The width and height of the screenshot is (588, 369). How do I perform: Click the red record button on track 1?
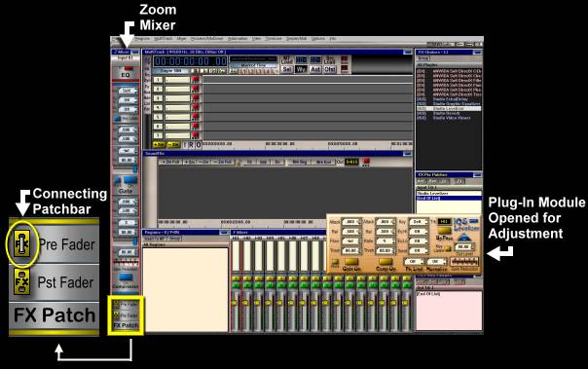coord(196,80)
